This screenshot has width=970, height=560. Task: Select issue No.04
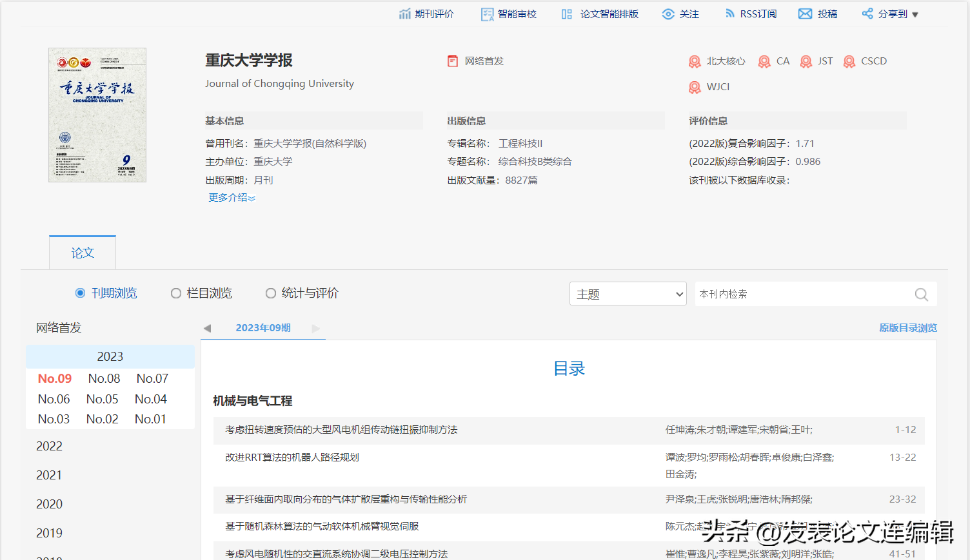(x=151, y=399)
